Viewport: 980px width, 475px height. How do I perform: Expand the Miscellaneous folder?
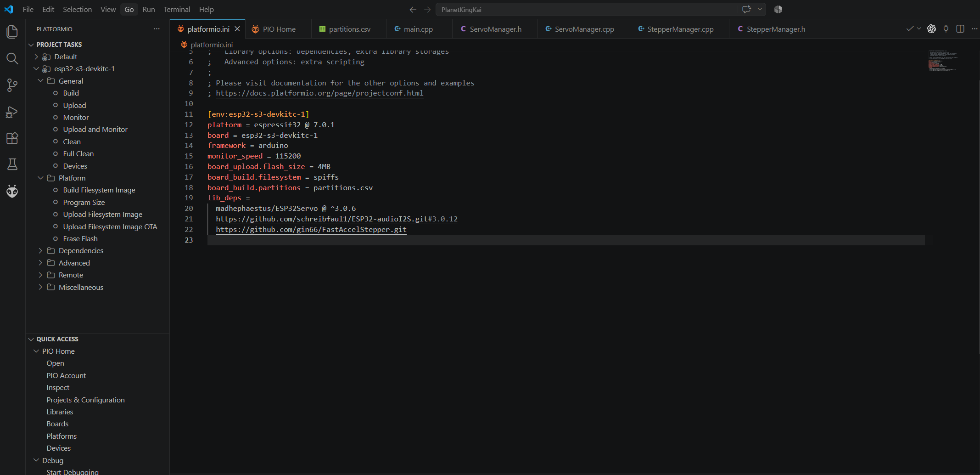pos(40,287)
